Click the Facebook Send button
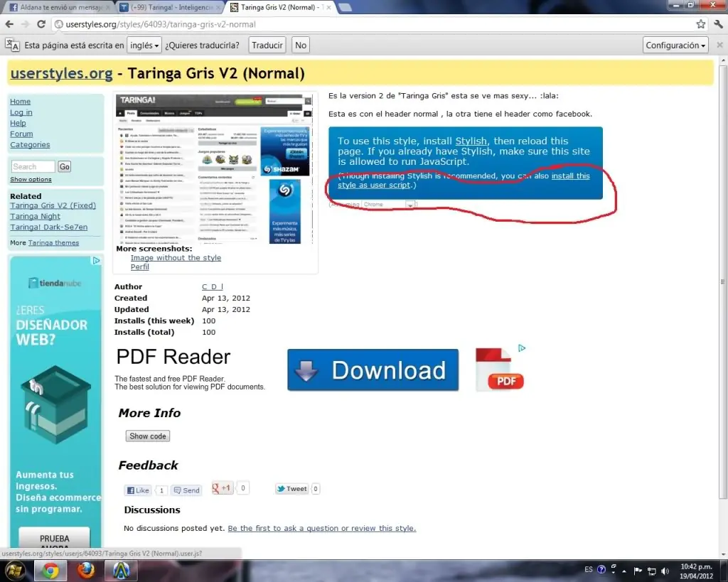 [187, 490]
